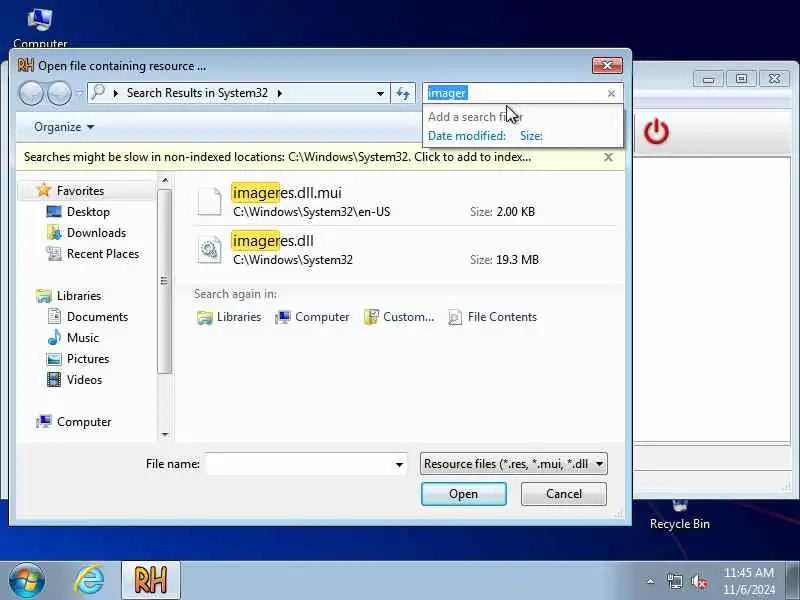Click the navigation pane scrollbar thumb

tap(164, 281)
